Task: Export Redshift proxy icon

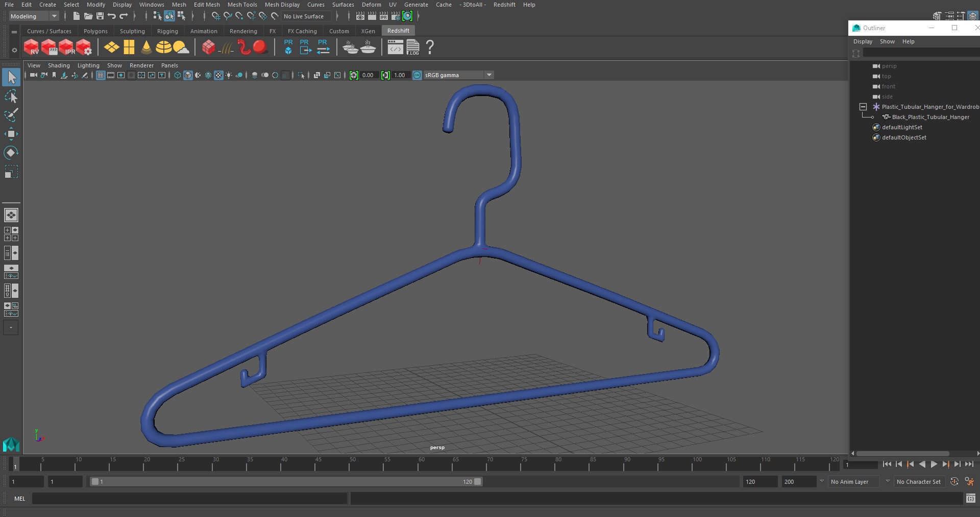Action: (x=305, y=47)
